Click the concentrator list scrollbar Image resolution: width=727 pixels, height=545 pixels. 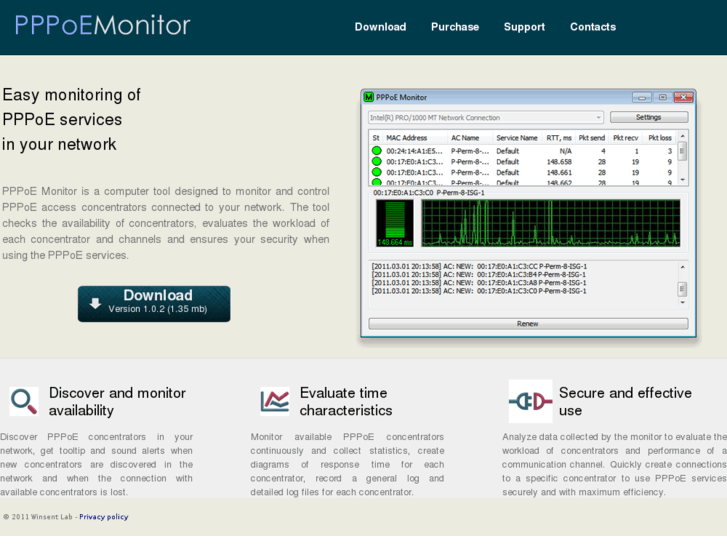[x=682, y=158]
